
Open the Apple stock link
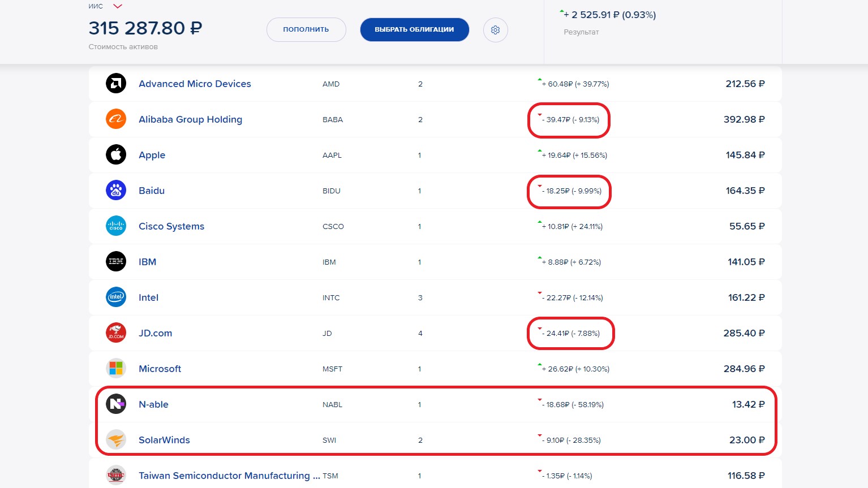pyautogui.click(x=152, y=155)
